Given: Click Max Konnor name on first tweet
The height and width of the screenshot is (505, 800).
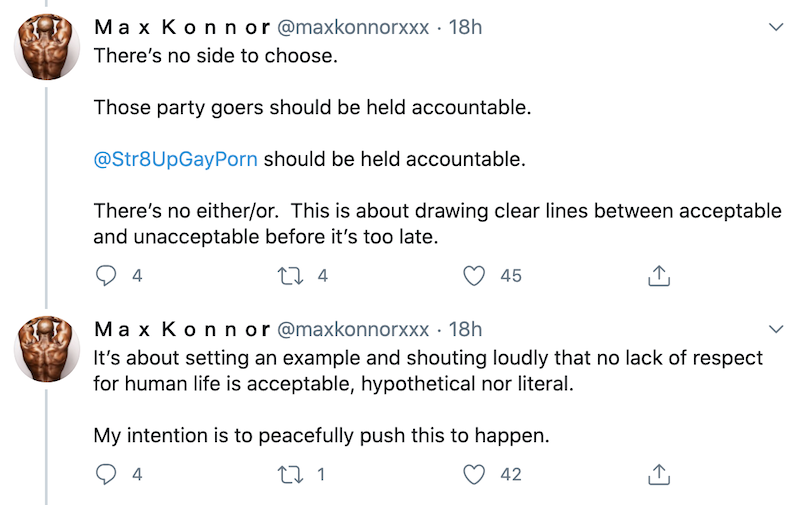Looking at the screenshot, I should (181, 28).
